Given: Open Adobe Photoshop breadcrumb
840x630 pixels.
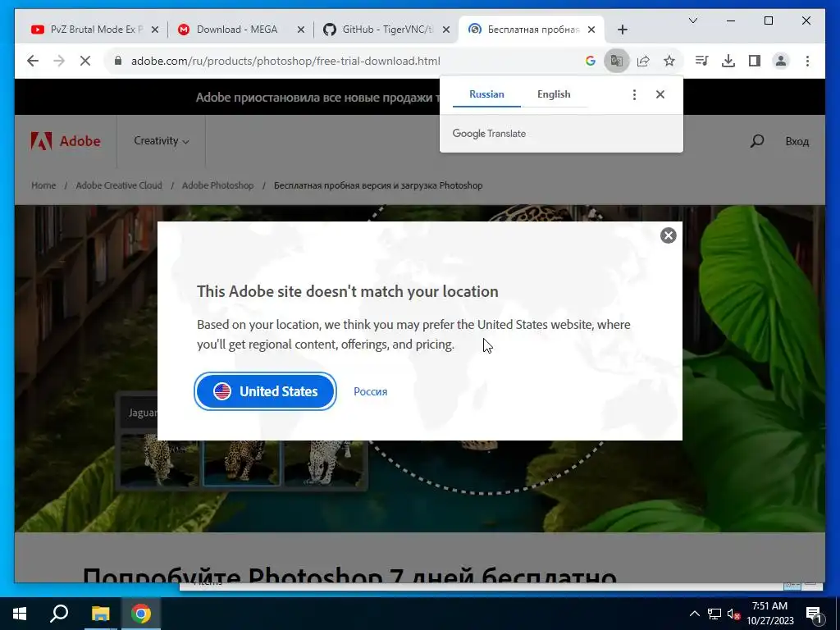Looking at the screenshot, I should tap(217, 185).
